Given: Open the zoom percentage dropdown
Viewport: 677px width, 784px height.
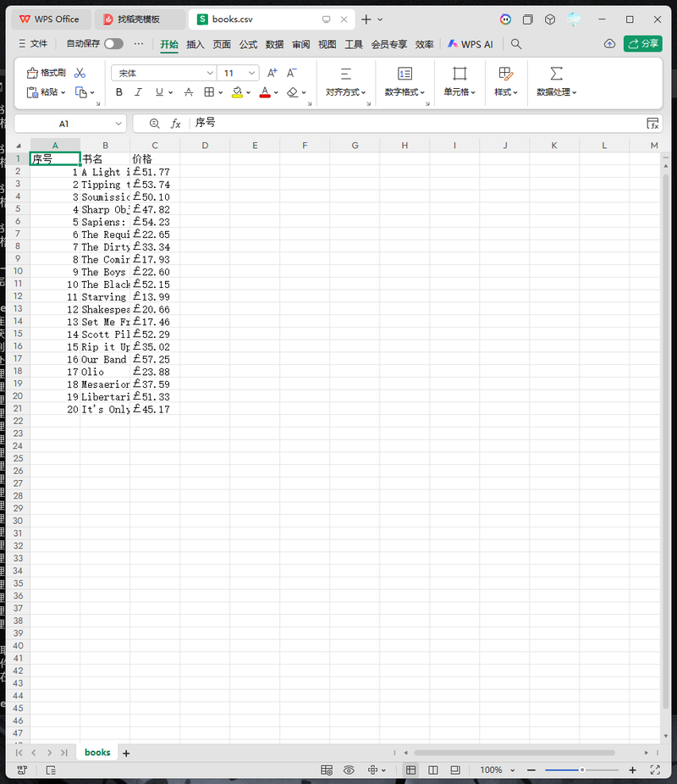Looking at the screenshot, I should pos(512,770).
